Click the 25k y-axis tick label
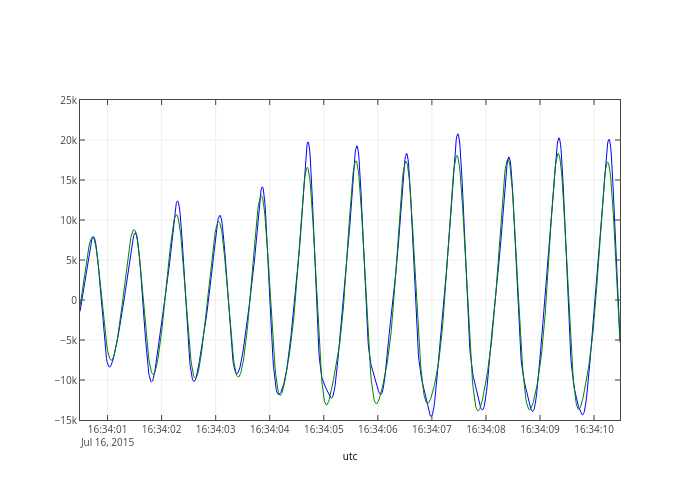The height and width of the screenshot is (500, 700). point(66,100)
